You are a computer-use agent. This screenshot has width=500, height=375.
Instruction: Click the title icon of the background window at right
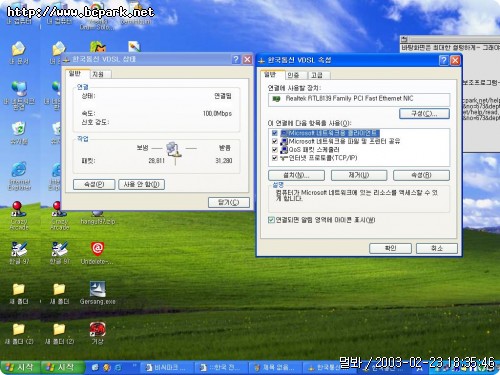[404, 40]
